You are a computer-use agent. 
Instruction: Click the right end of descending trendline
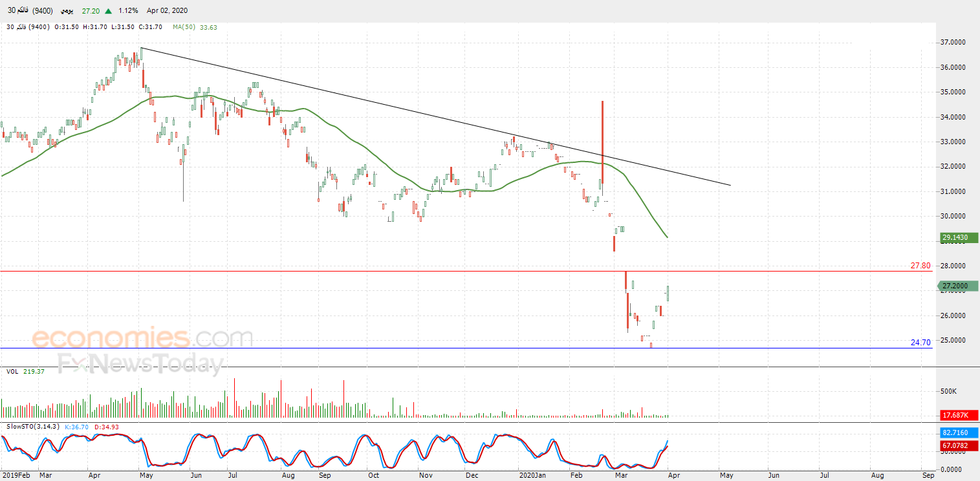[x=730, y=185]
